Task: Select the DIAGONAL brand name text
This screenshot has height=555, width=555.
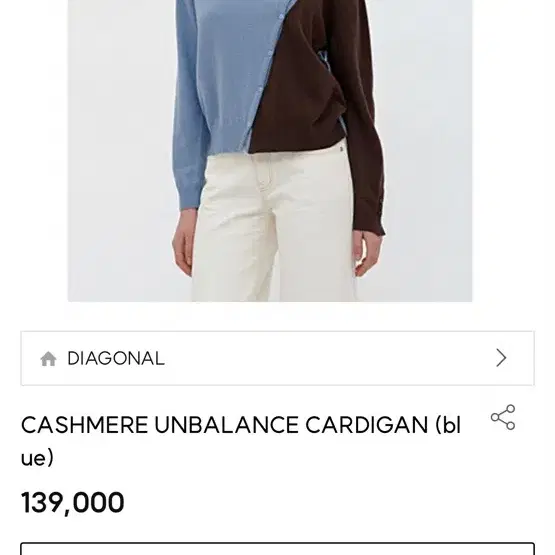Action: coord(116,358)
